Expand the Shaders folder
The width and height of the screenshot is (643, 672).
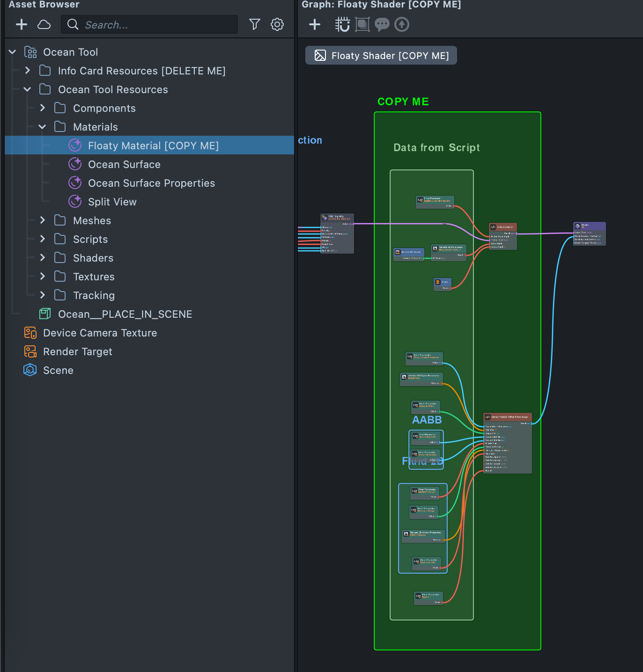point(43,258)
